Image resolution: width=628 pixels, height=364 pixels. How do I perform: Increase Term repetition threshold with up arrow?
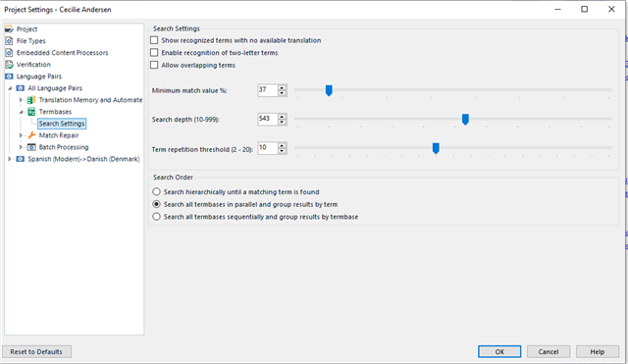click(283, 145)
